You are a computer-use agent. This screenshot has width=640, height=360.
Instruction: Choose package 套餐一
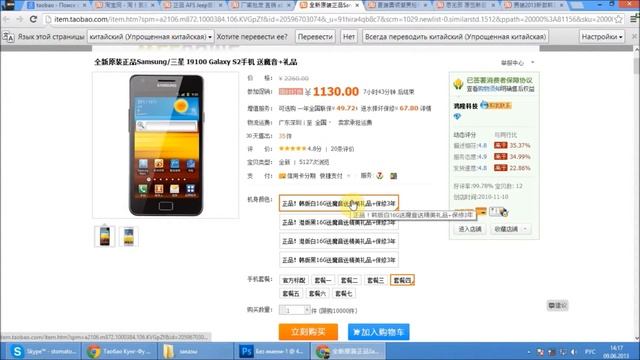click(323, 280)
